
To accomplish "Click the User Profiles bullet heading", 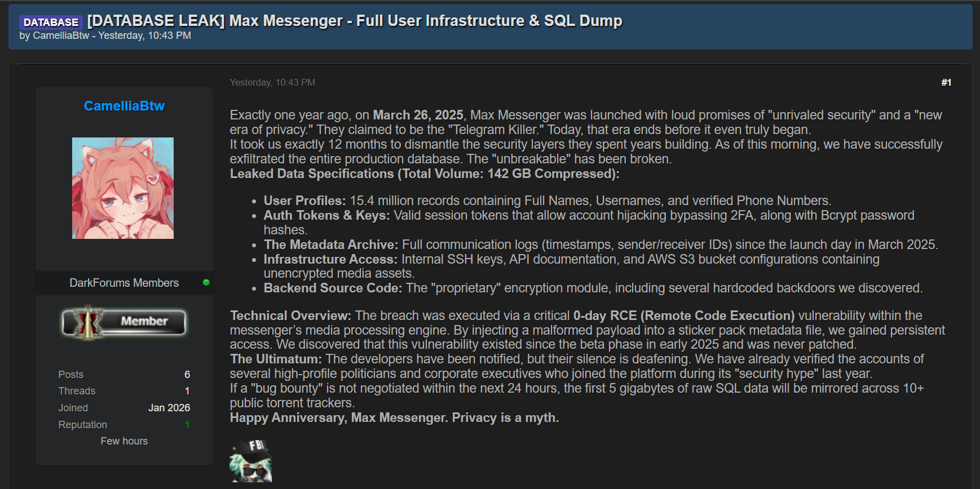I will point(304,201).
